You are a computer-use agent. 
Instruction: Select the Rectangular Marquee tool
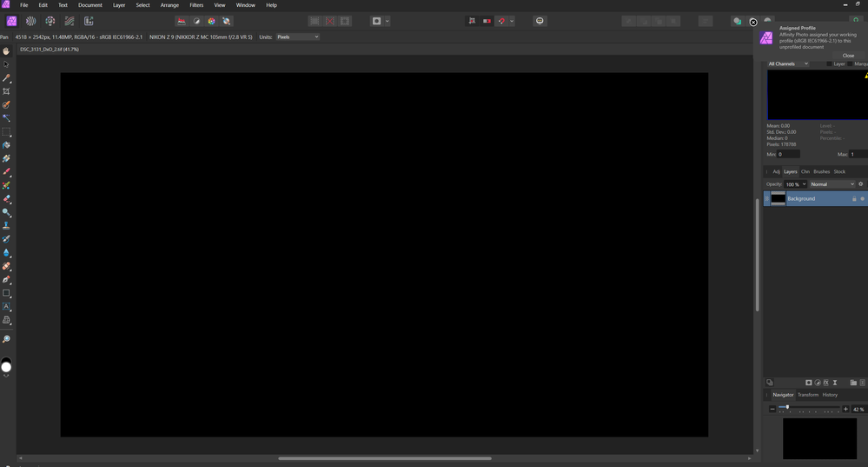point(7,132)
